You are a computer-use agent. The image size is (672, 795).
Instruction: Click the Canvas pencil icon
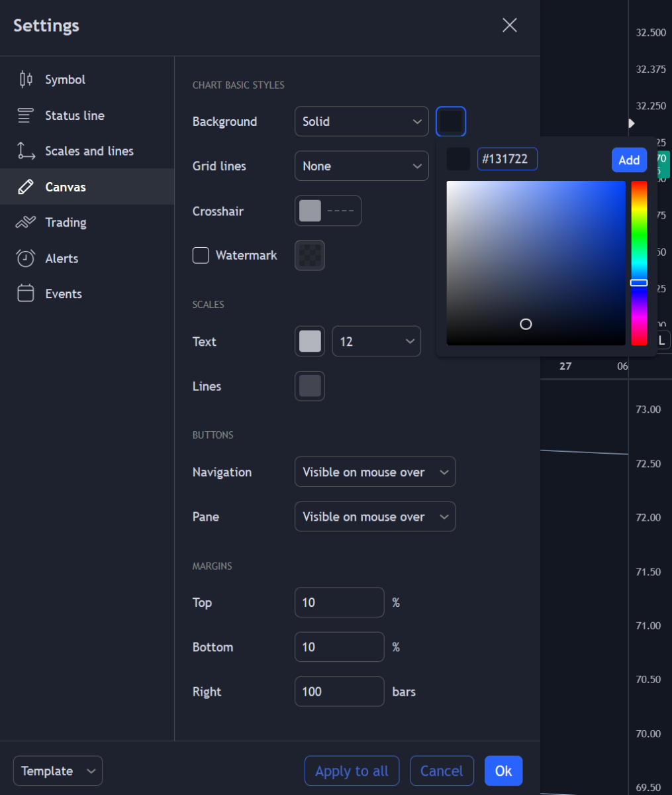tap(26, 187)
